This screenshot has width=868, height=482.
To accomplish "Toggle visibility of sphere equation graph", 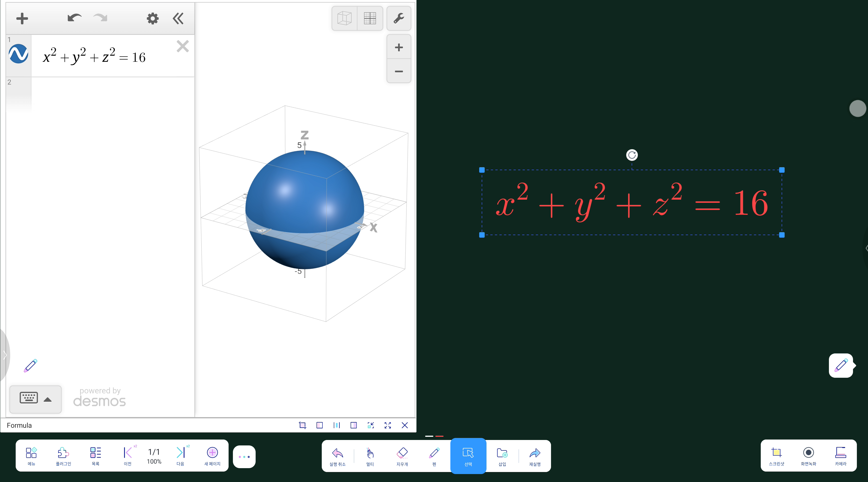I will pos(19,54).
